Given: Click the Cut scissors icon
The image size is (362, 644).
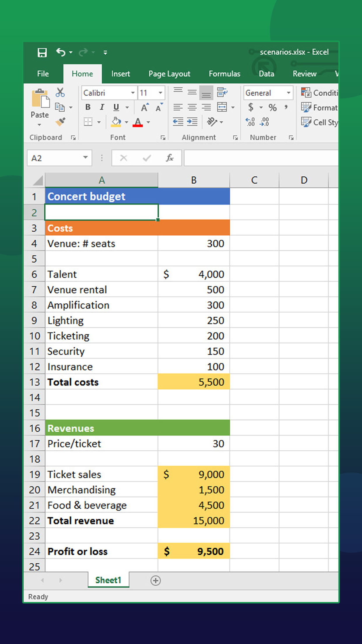Looking at the screenshot, I should [60, 92].
